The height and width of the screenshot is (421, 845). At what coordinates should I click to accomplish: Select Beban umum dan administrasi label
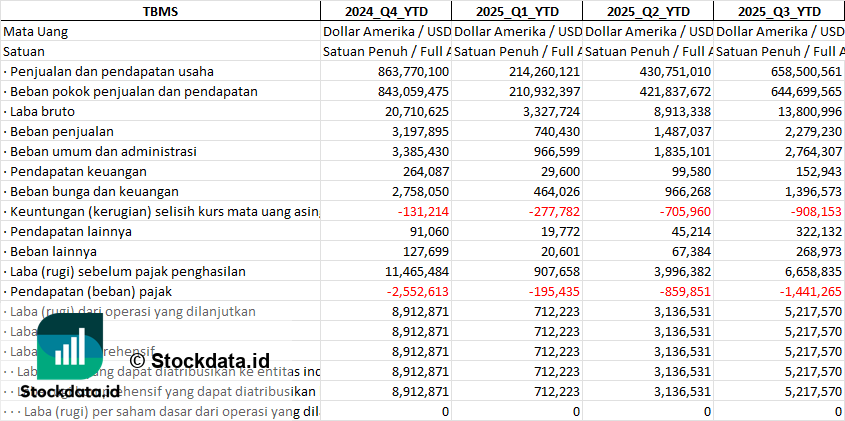coord(100,151)
